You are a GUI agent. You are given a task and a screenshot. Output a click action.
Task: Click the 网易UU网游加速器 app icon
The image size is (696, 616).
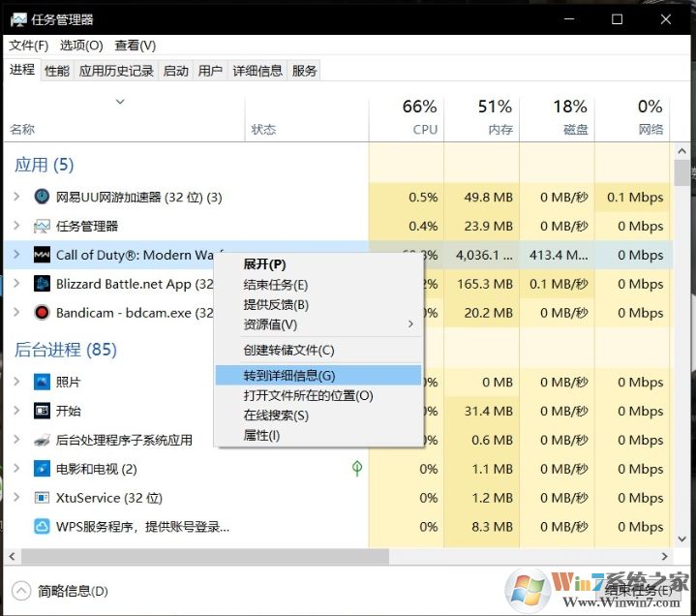click(42, 197)
